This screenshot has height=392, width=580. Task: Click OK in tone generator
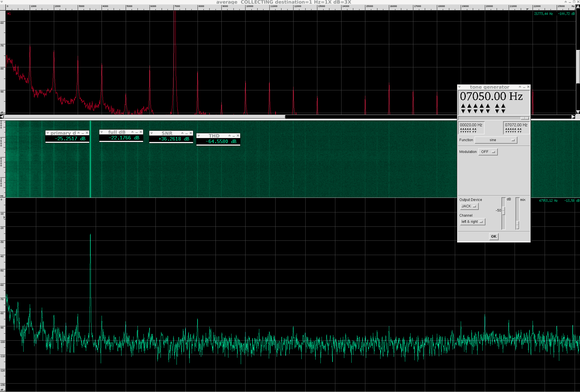494,237
